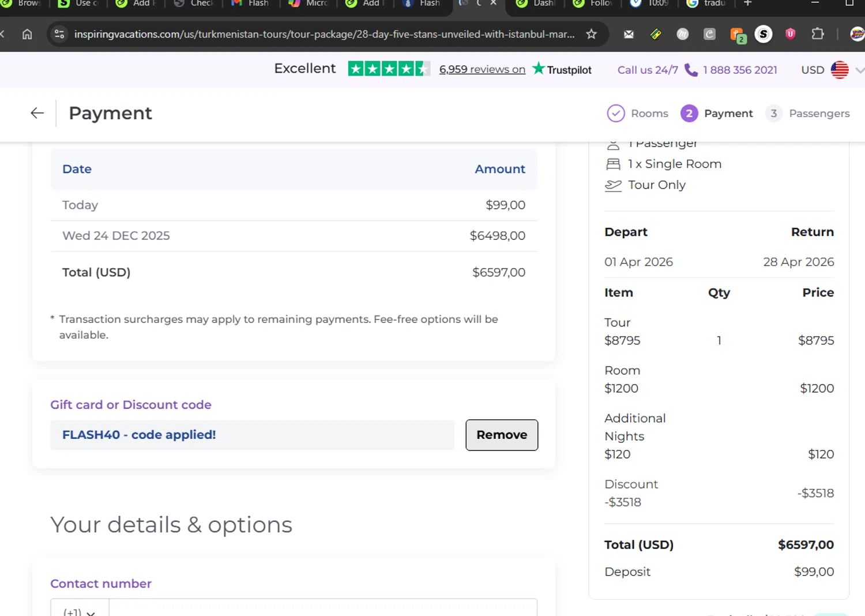
Task: Click the Trustpilot star logo
Action: [x=539, y=69]
